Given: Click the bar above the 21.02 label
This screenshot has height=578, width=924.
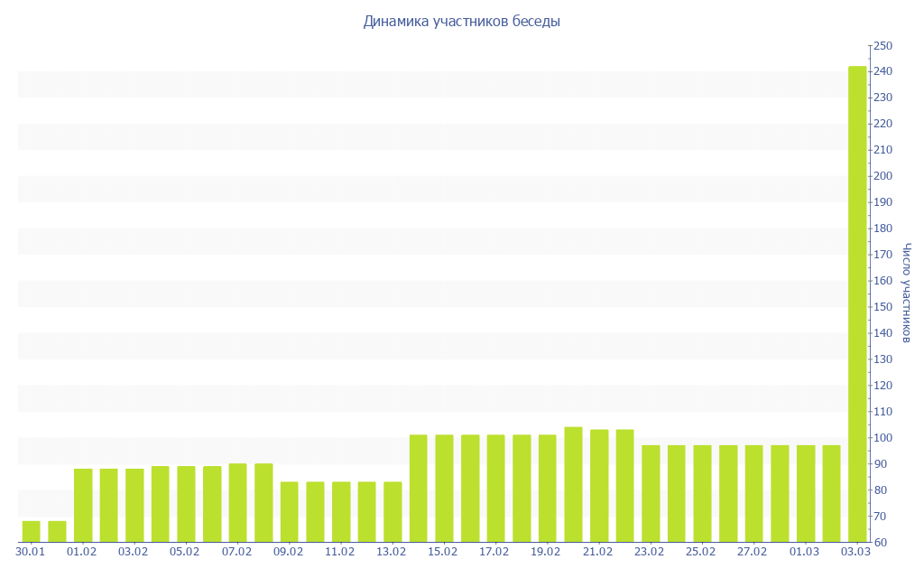Looking at the screenshot, I should coord(599,485).
